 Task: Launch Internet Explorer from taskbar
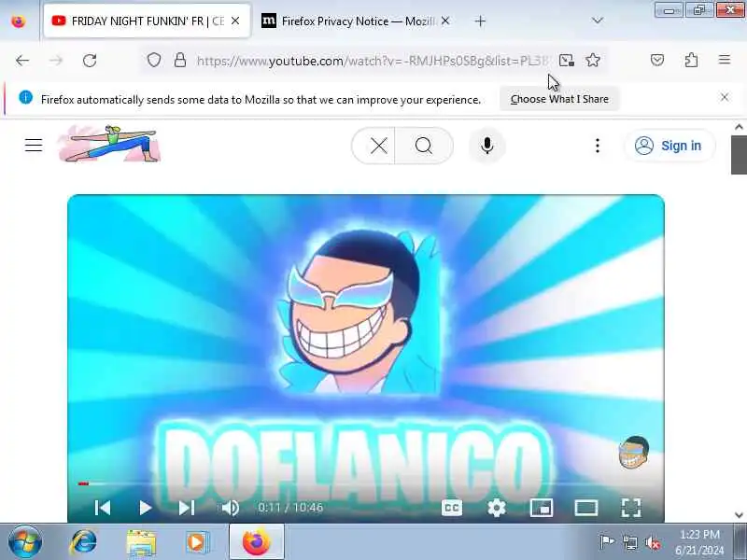(x=83, y=542)
